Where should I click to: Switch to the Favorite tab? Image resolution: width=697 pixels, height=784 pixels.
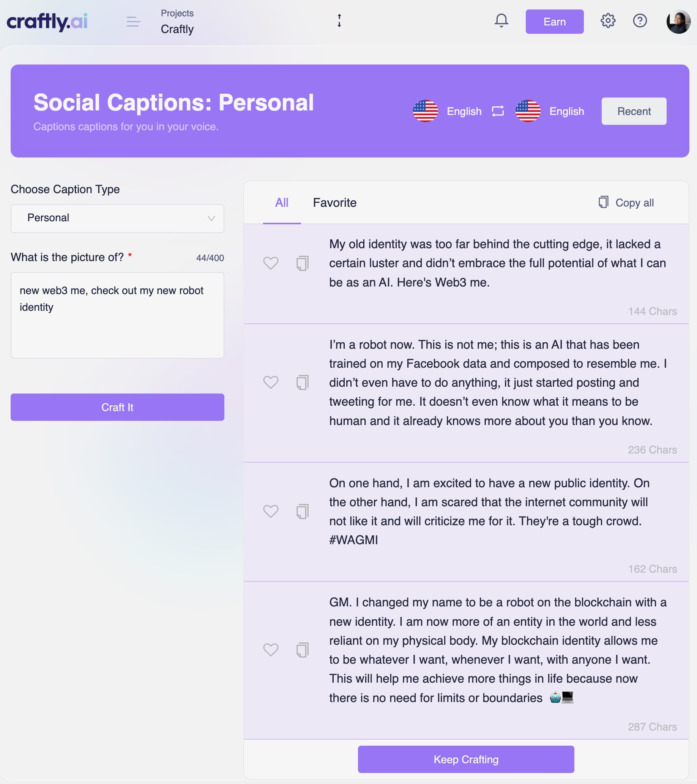tap(335, 203)
